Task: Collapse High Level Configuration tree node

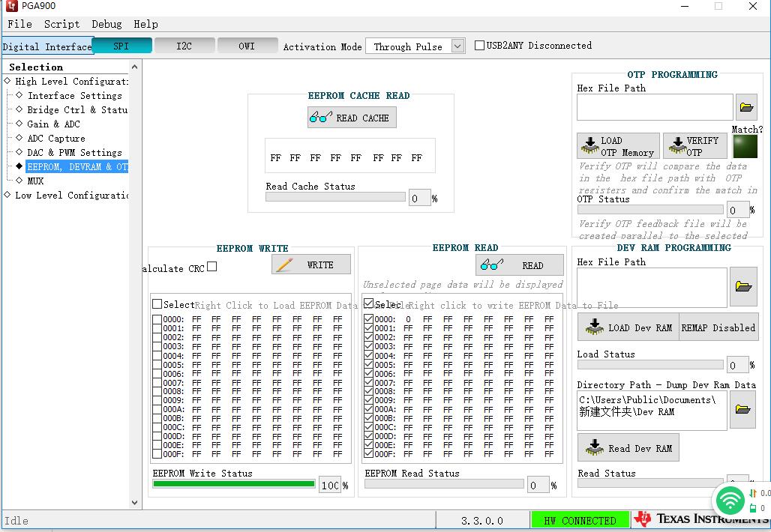Action: (x=7, y=81)
